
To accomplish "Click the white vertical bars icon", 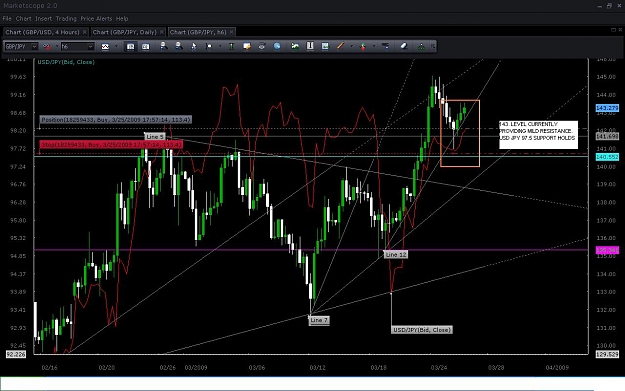I will pos(310,46).
